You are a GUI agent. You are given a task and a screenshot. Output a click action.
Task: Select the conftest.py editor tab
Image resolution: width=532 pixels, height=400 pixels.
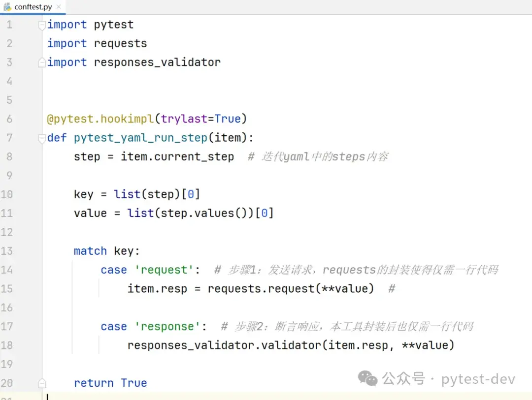click(33, 7)
